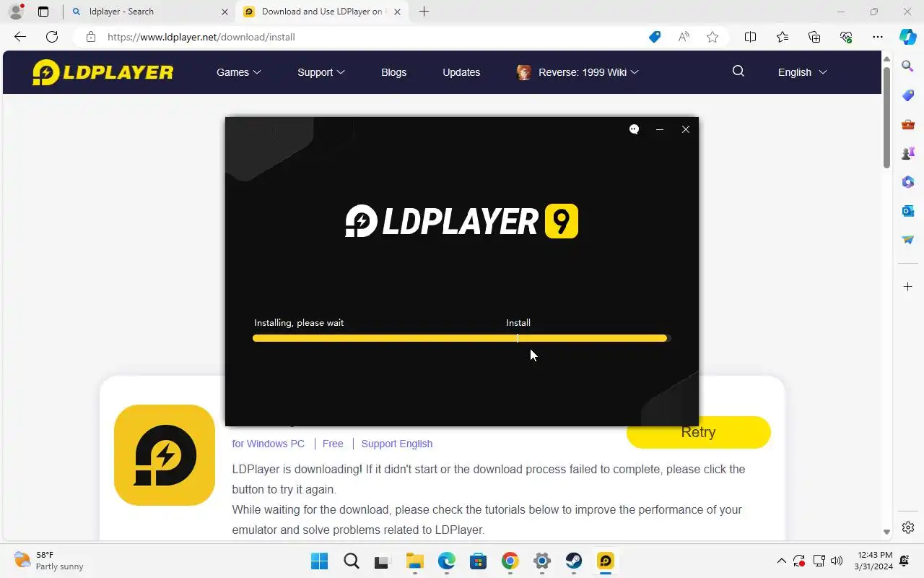924x578 pixels.
Task: Click the Edge profile avatar icon
Action: tap(15, 12)
